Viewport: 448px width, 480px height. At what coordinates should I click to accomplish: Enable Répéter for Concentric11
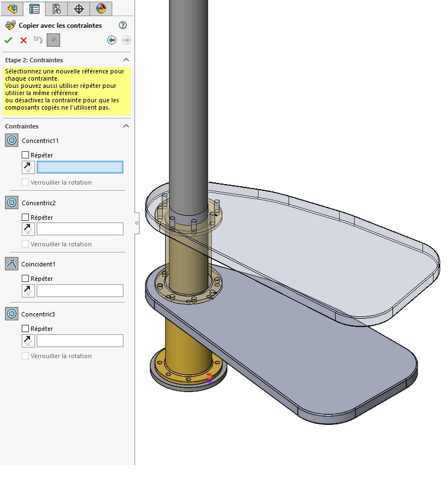(26, 155)
